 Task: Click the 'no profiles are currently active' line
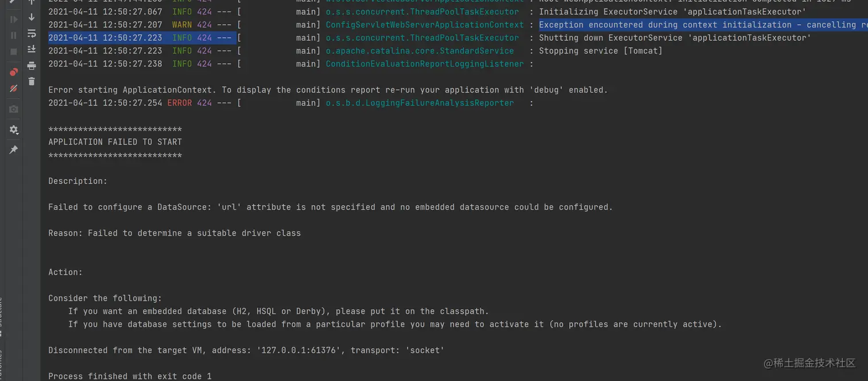point(395,324)
